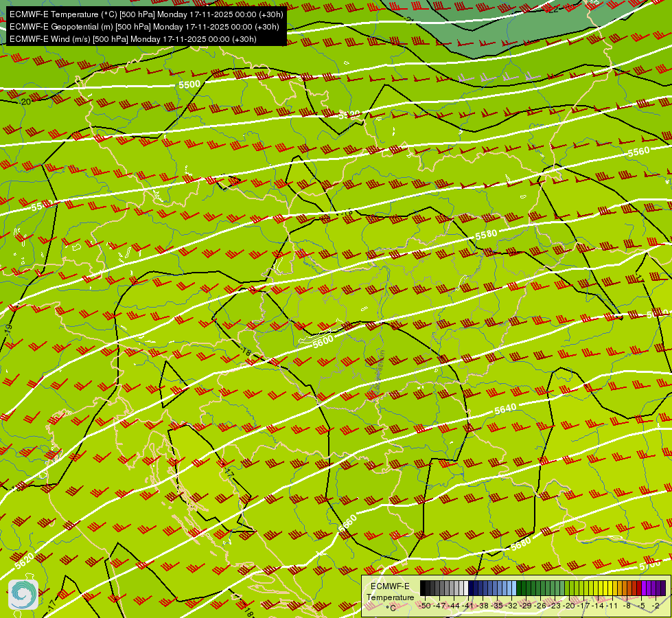Select the ECMWF-E Wind 500 hPa title line

coord(133,39)
